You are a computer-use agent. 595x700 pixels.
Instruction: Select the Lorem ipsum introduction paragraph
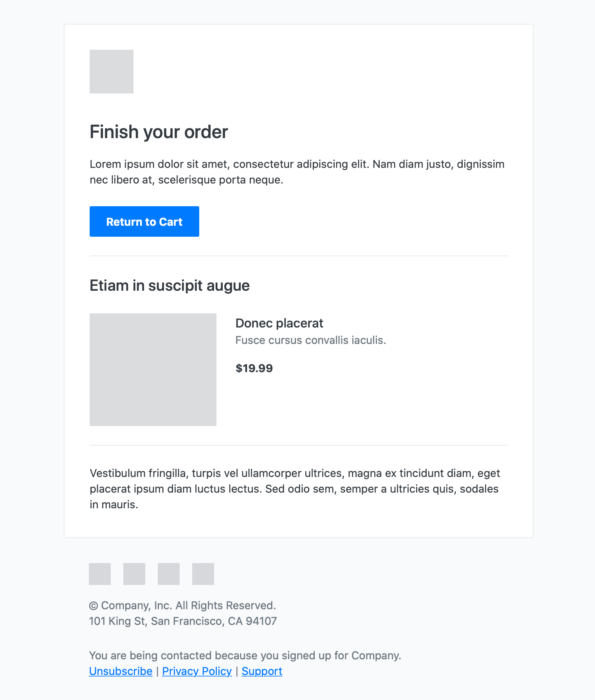[297, 172]
